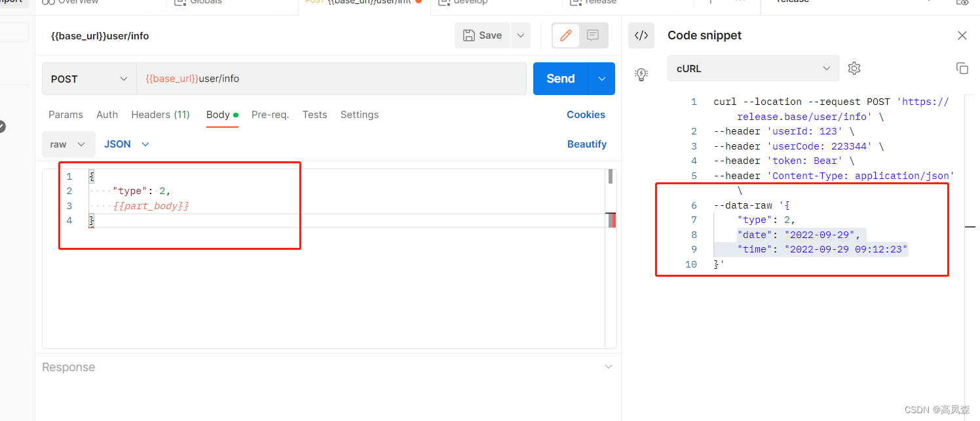The width and height of the screenshot is (980, 421).
Task: Click the request title {{base_url}}user/info
Action: click(100, 36)
